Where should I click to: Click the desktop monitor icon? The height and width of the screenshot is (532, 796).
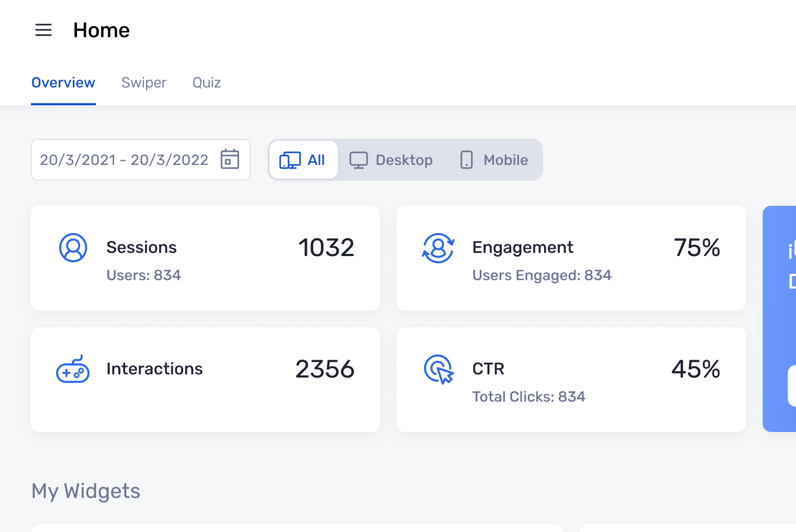[x=359, y=160]
